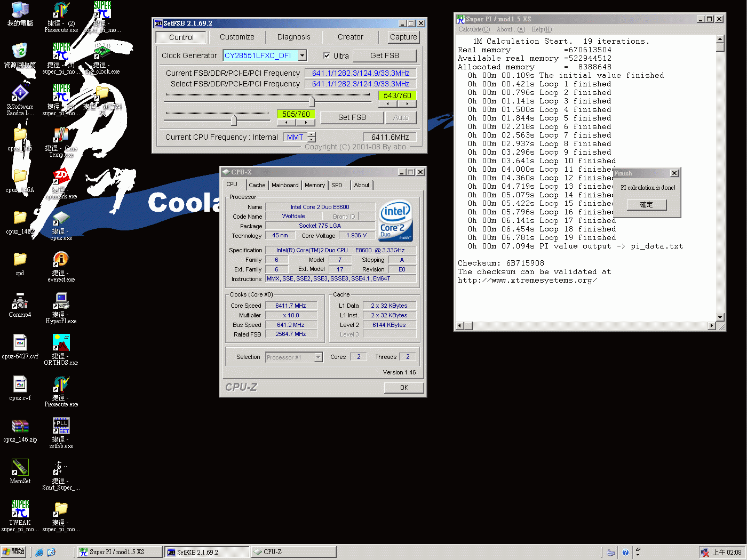This screenshot has width=747, height=560.
Task: Launch the ORTHOS.exe shortcut
Action: tap(61, 350)
